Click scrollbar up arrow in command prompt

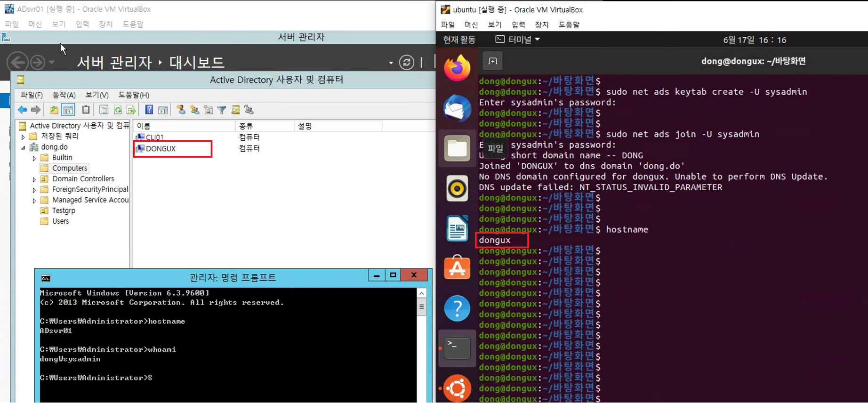pyautogui.click(x=422, y=293)
